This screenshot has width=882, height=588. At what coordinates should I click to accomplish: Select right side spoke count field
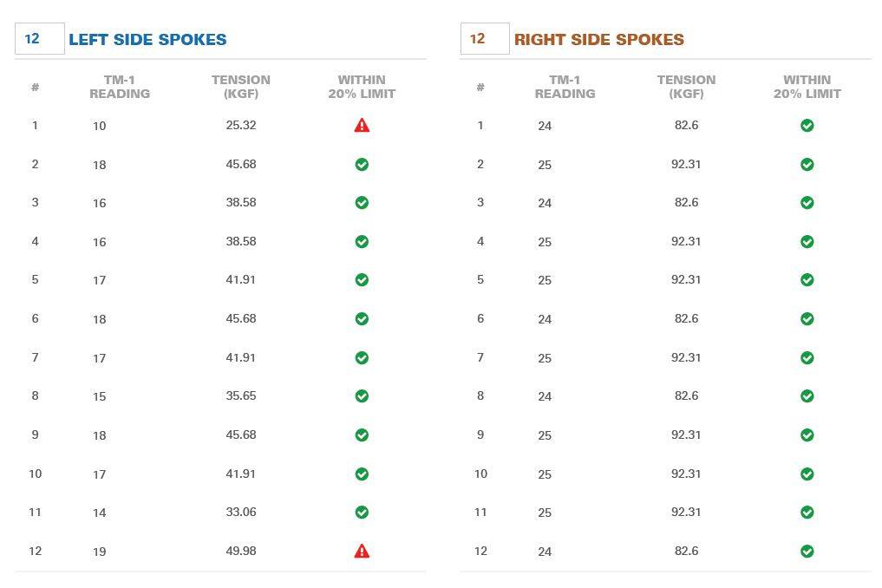485,39
